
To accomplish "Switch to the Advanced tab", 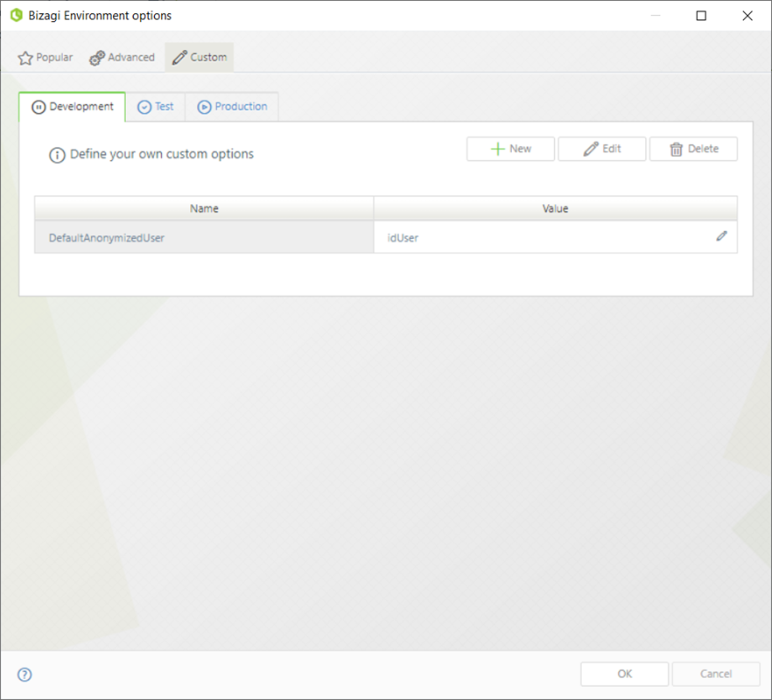I will (122, 58).
